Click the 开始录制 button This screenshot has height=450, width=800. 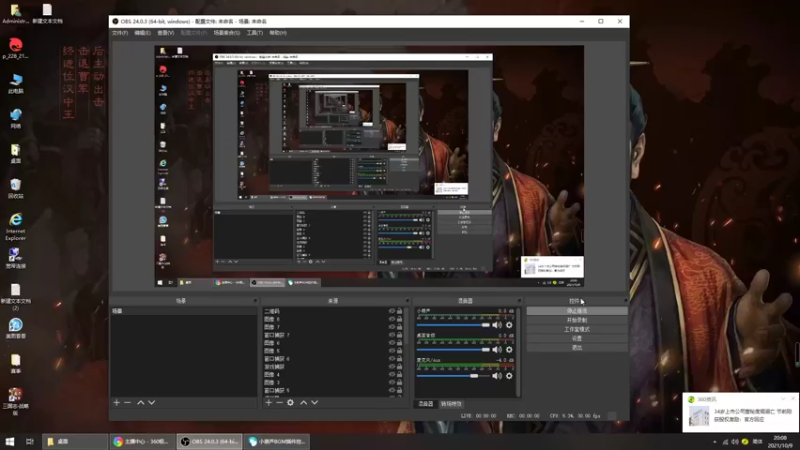click(577, 320)
